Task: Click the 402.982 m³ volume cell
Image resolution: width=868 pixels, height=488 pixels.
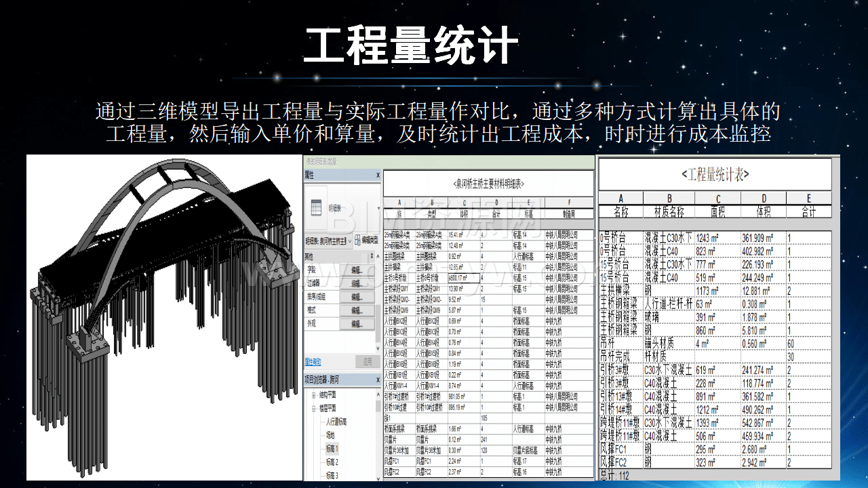Action: (764, 251)
